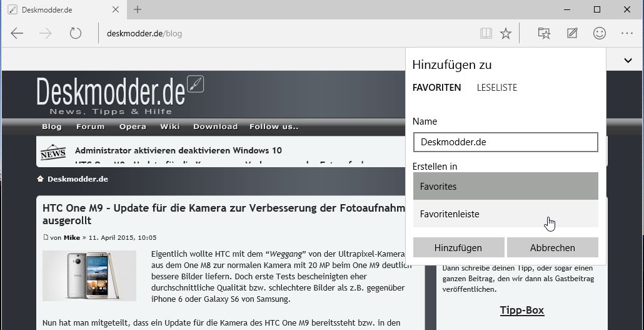Open the Hub favorites list icon
The width and height of the screenshot is (644, 330).
544,33
